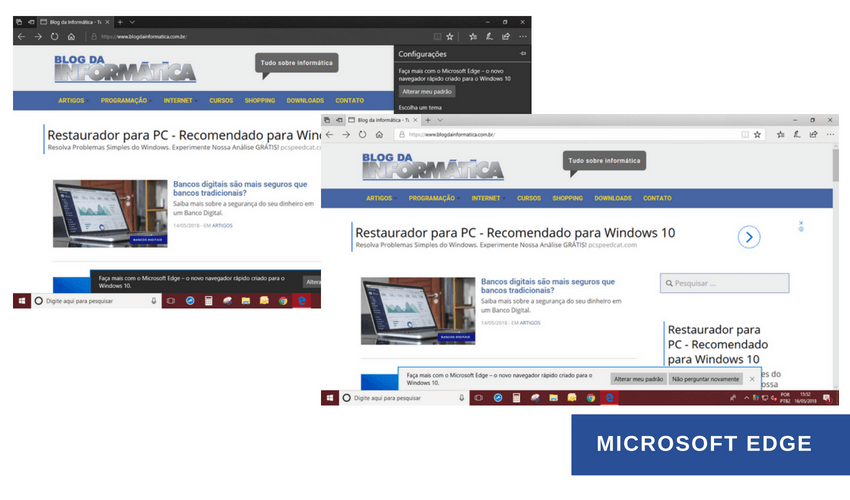Screen dimensions: 850x500
Task: Open CONTATO menu item in dark window
Action: (x=349, y=101)
